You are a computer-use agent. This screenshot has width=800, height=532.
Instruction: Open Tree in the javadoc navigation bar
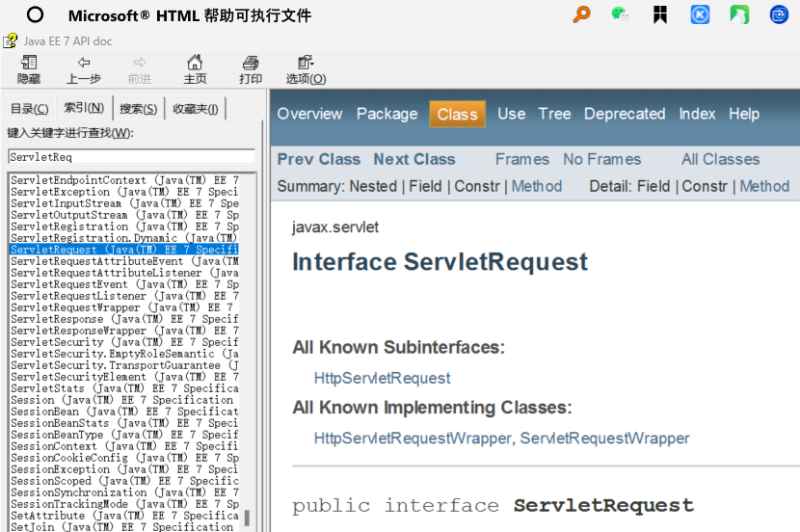(554, 114)
